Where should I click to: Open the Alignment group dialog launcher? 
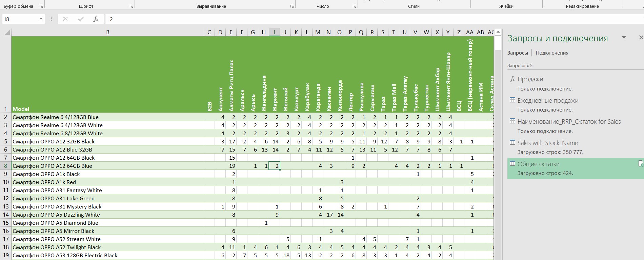click(x=292, y=6)
